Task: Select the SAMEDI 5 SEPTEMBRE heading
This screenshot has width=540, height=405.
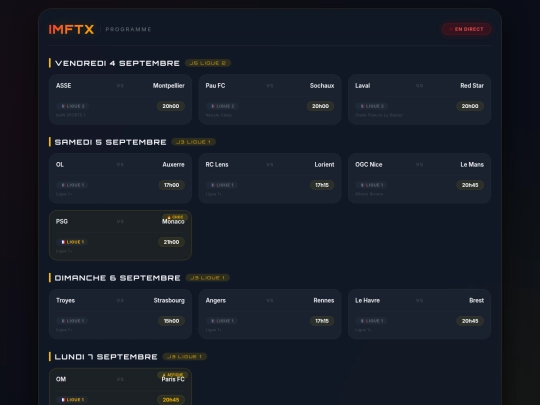Action: click(x=111, y=142)
